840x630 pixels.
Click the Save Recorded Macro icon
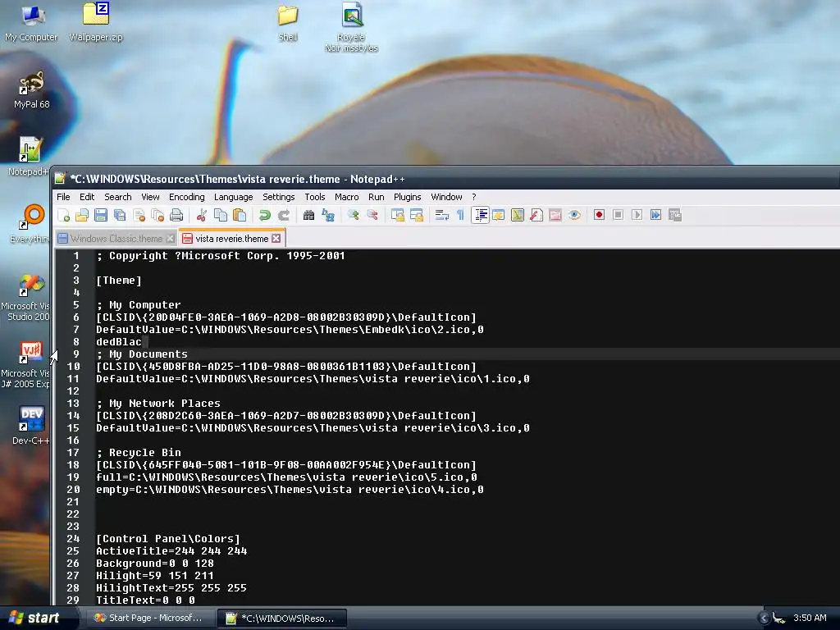tap(675, 216)
